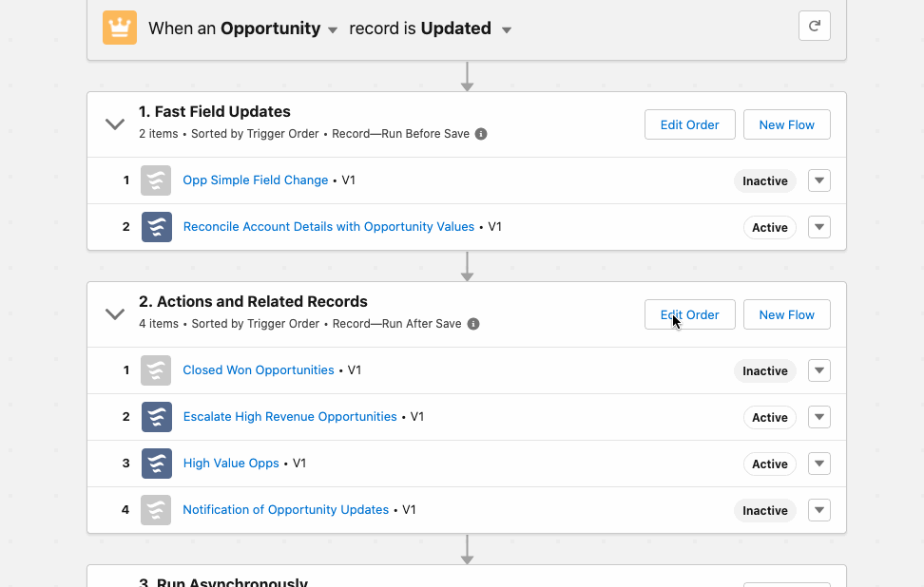
Task: Open the Opportunity object dropdown
Action: tap(333, 30)
